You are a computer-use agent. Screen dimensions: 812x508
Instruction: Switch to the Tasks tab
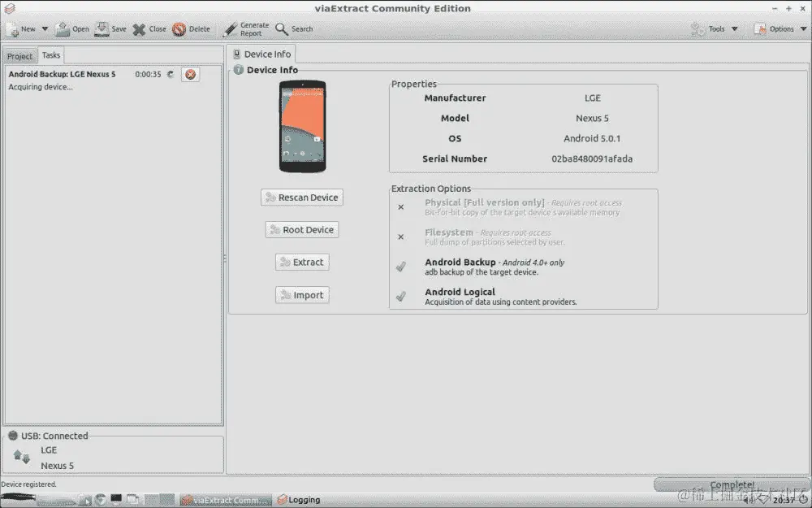click(50, 55)
